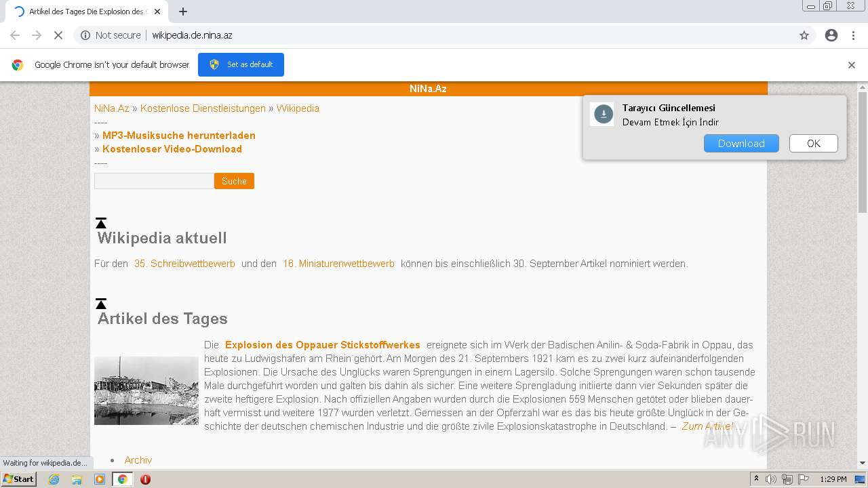
Task: Open the 16. Miniaturenwettbewerb link
Action: (x=338, y=264)
